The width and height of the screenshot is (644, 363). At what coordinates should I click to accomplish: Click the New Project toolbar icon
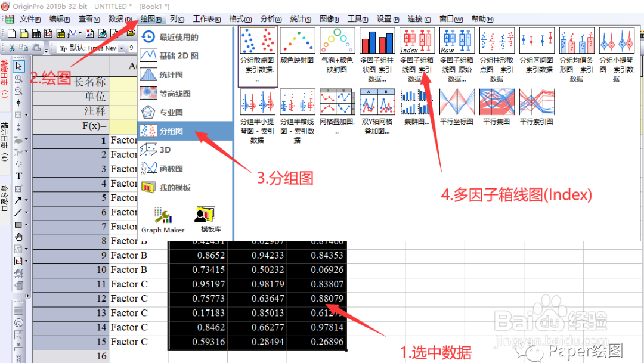[11, 33]
